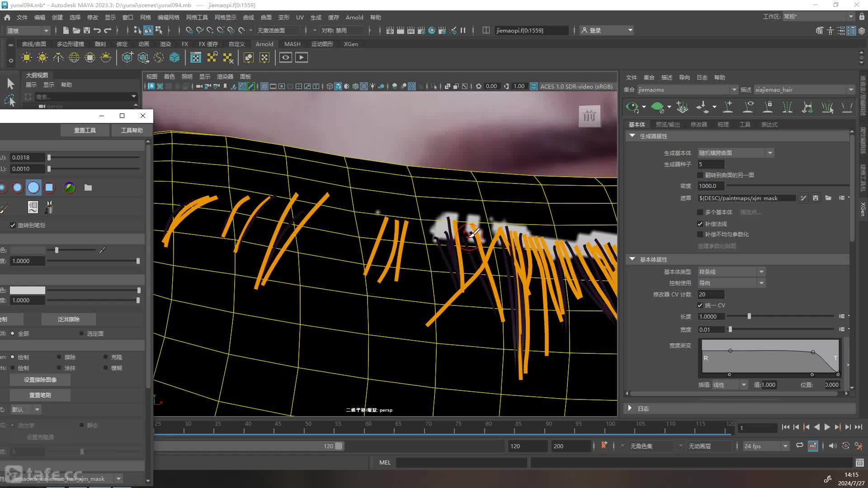Enable 翻转到曲面的另一面 checkbox

[700, 175]
